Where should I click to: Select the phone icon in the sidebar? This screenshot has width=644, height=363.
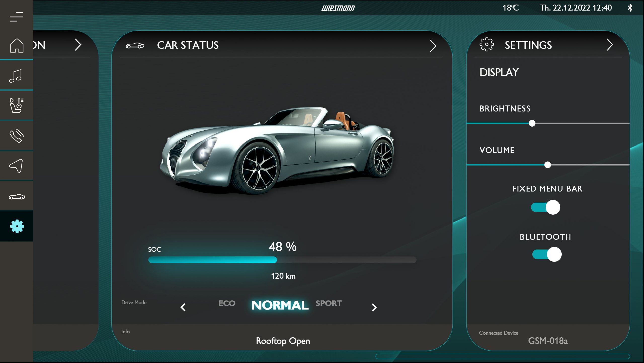click(x=16, y=136)
